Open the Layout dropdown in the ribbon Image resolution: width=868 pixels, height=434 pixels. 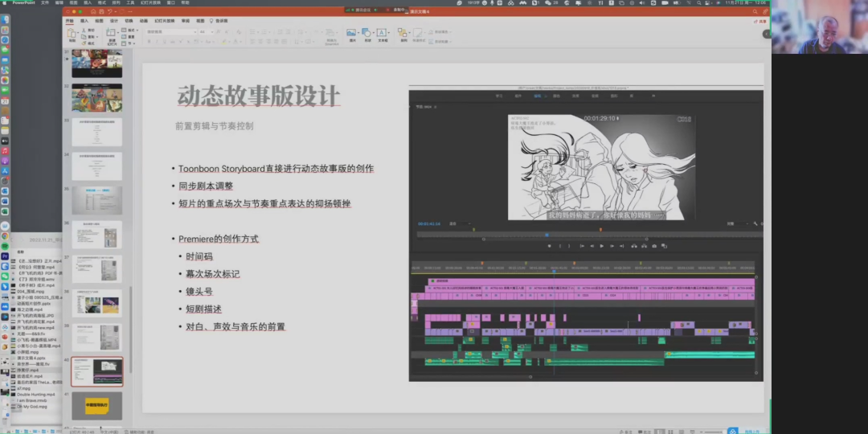pos(131,30)
